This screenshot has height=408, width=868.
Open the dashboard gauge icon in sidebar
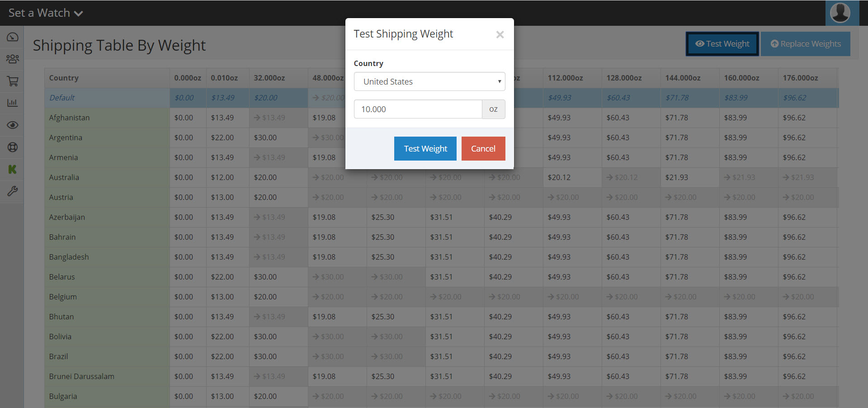point(12,37)
